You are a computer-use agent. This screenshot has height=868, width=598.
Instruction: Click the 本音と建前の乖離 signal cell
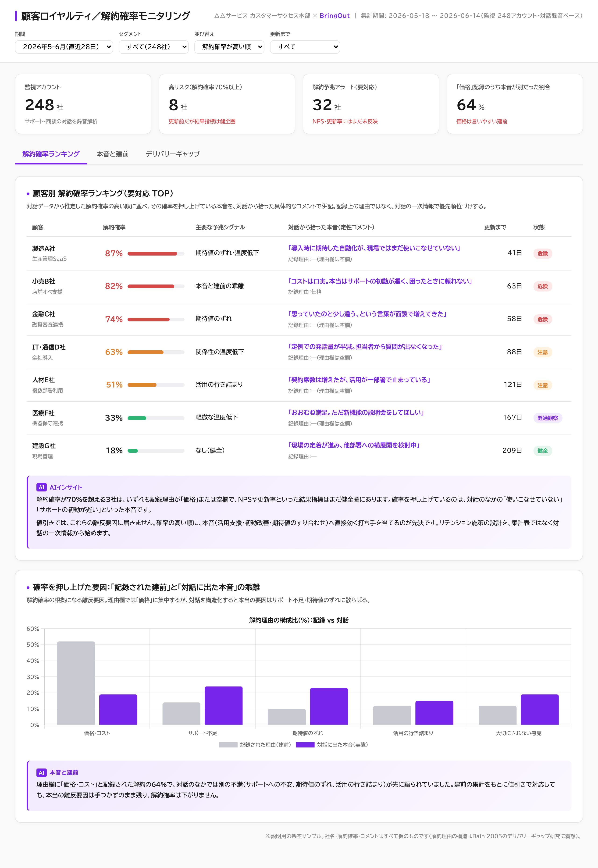click(220, 286)
